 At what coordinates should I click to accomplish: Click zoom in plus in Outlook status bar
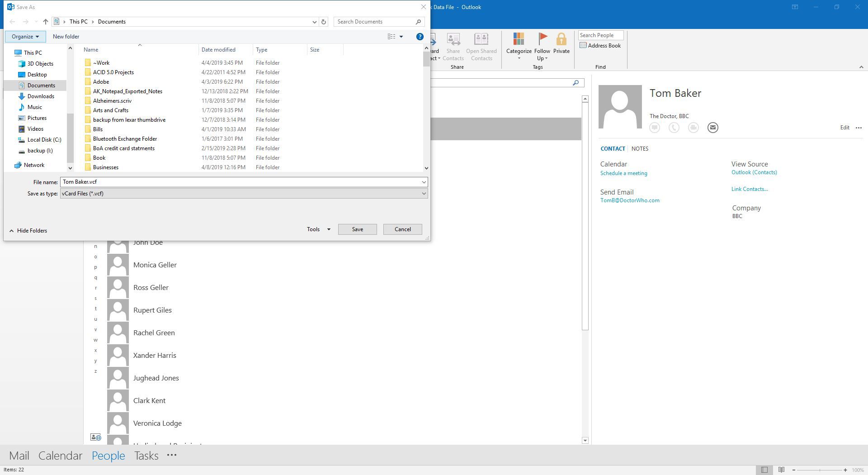click(845, 470)
